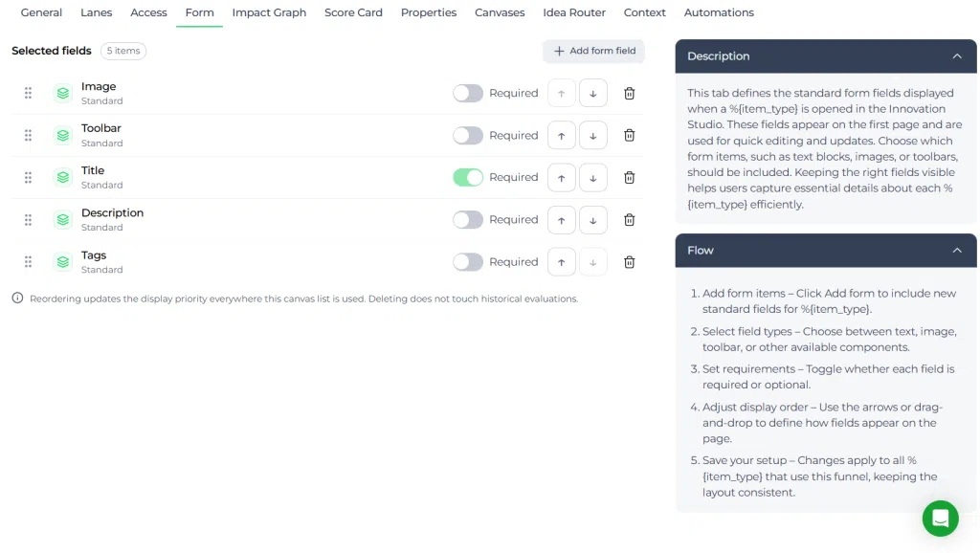
Task: Enable Required toggle for Image field
Action: [468, 93]
